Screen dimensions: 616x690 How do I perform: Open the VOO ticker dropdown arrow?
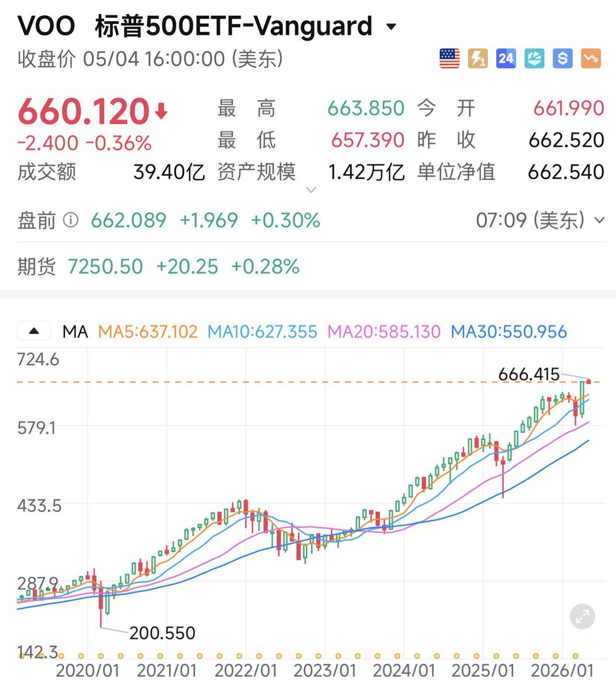[x=392, y=27]
